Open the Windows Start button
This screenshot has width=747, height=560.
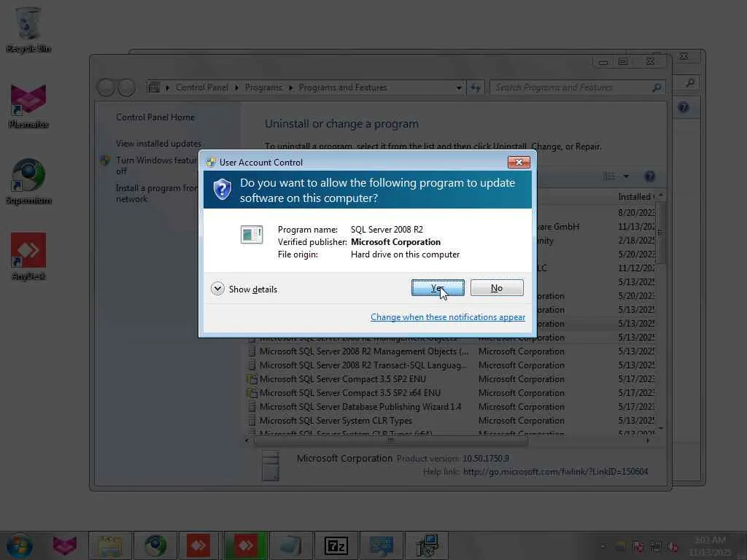coord(19,545)
